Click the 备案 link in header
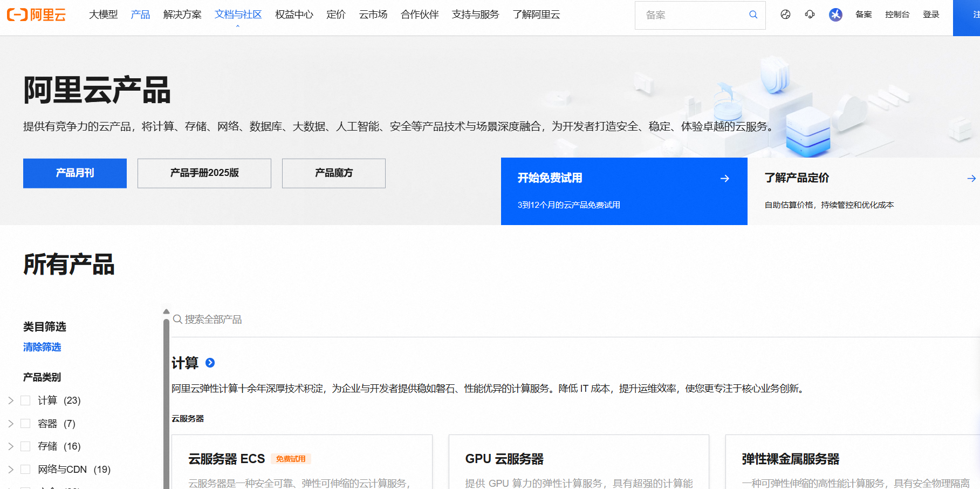 click(864, 15)
